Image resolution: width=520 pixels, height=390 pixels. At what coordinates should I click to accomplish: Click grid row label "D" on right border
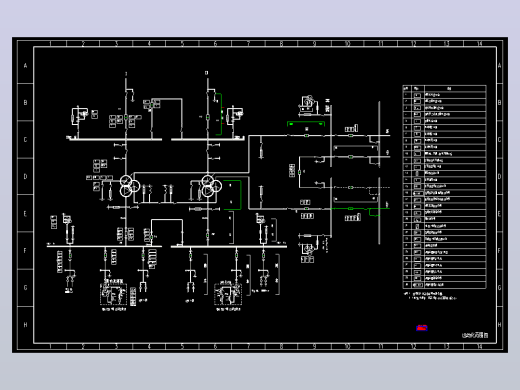coord(499,177)
